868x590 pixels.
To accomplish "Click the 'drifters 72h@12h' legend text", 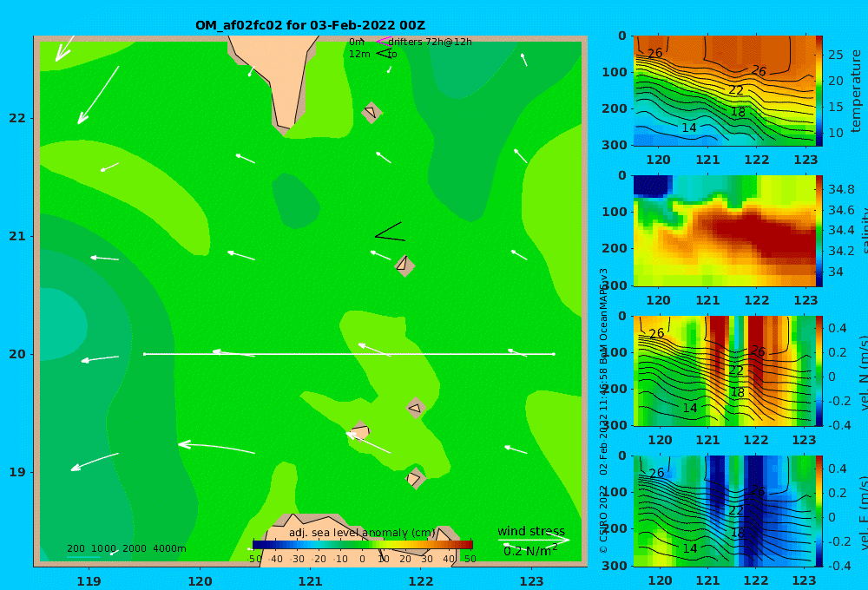I will [431, 42].
